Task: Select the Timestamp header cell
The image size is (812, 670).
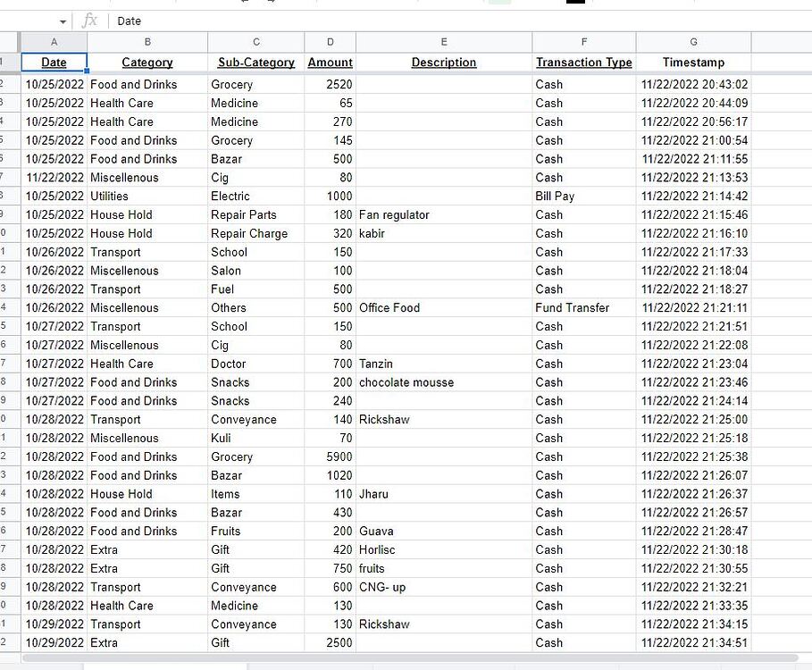Action: tap(693, 63)
